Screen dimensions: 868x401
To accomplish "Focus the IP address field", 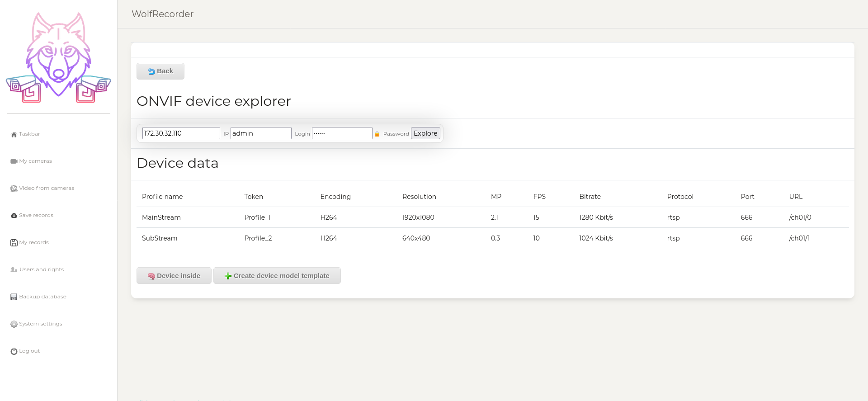I will (x=181, y=133).
